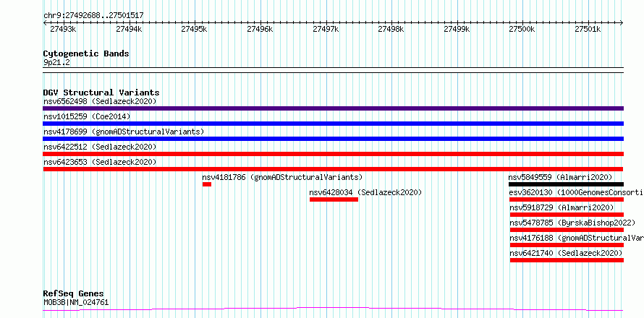Screen dimensions: 644x318
Task: Click the nsv6428034 (Sedlazeck2020) label
Action: (x=365, y=192)
